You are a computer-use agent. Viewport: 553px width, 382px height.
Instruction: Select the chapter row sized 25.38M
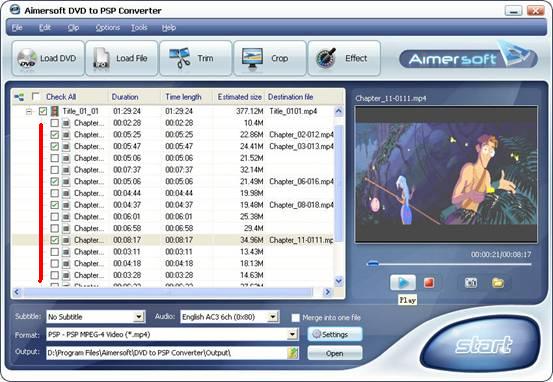click(173, 217)
